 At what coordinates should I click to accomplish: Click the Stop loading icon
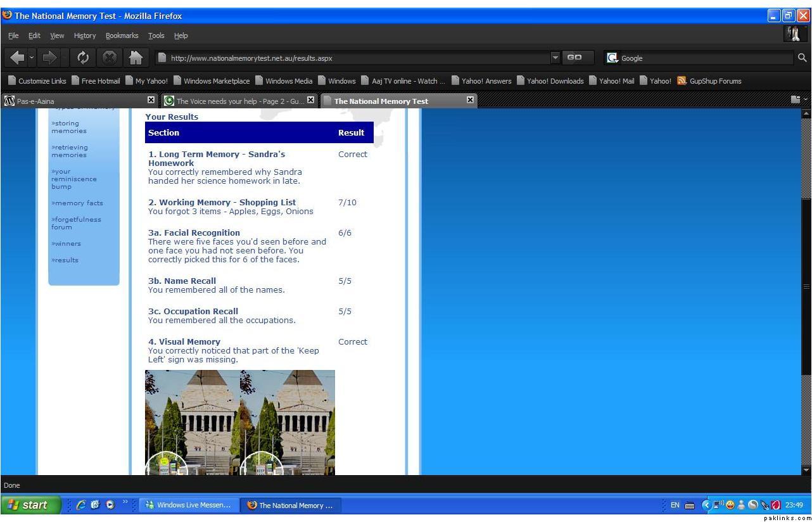pos(110,58)
